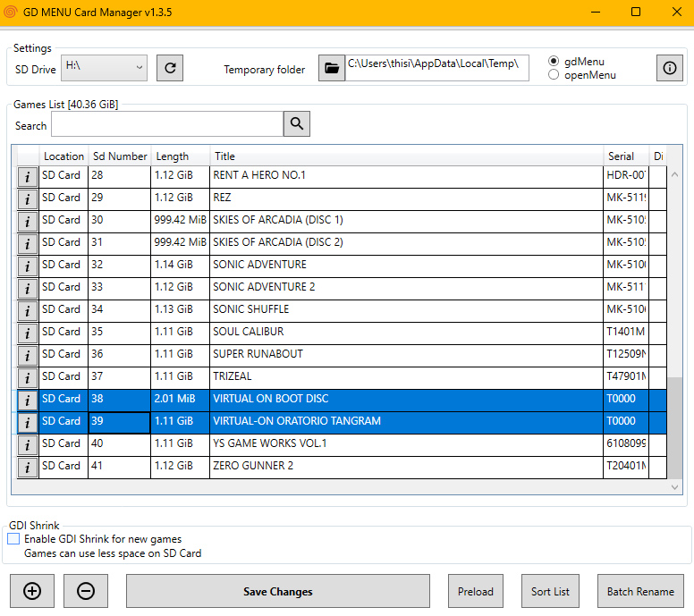This screenshot has height=616, width=694.
Task: Focus the Search text field
Action: [167, 124]
